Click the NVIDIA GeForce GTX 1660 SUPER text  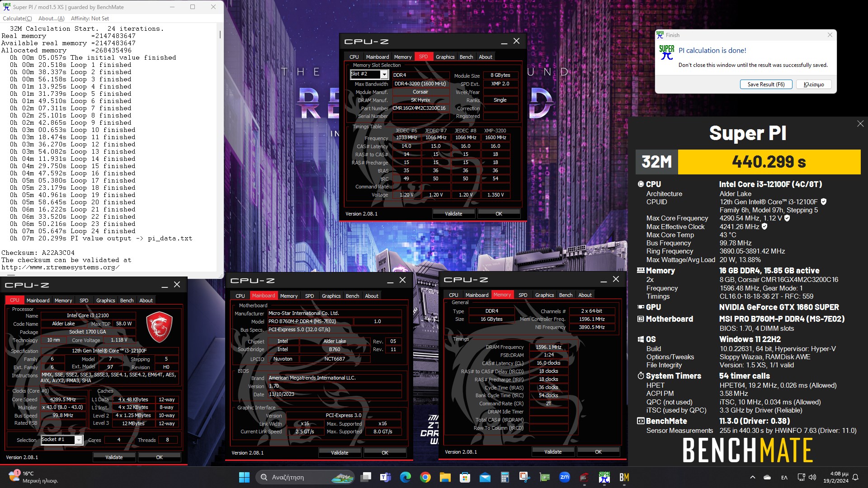[x=779, y=307]
